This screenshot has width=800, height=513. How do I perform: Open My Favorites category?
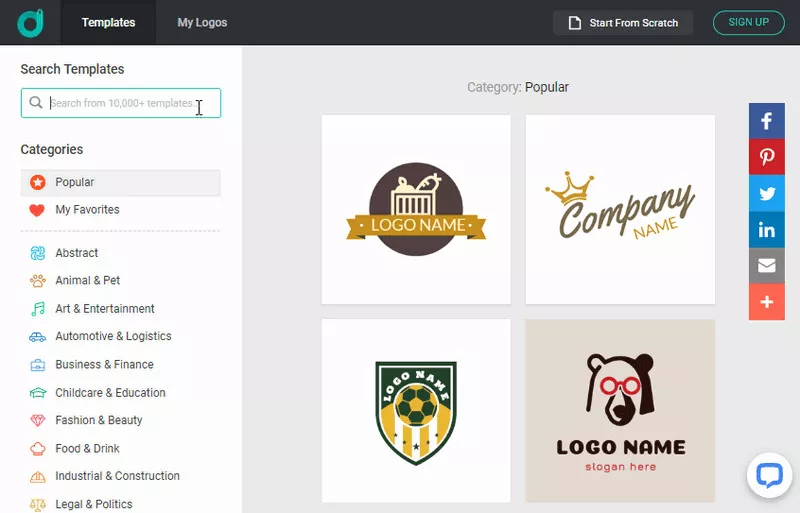tap(120, 210)
